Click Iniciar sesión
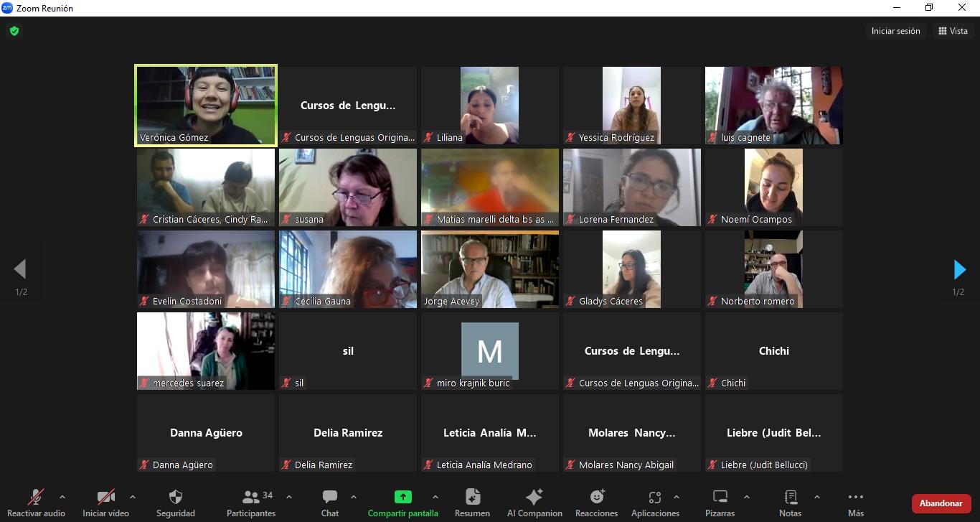The height and width of the screenshot is (522, 980). [x=895, y=31]
